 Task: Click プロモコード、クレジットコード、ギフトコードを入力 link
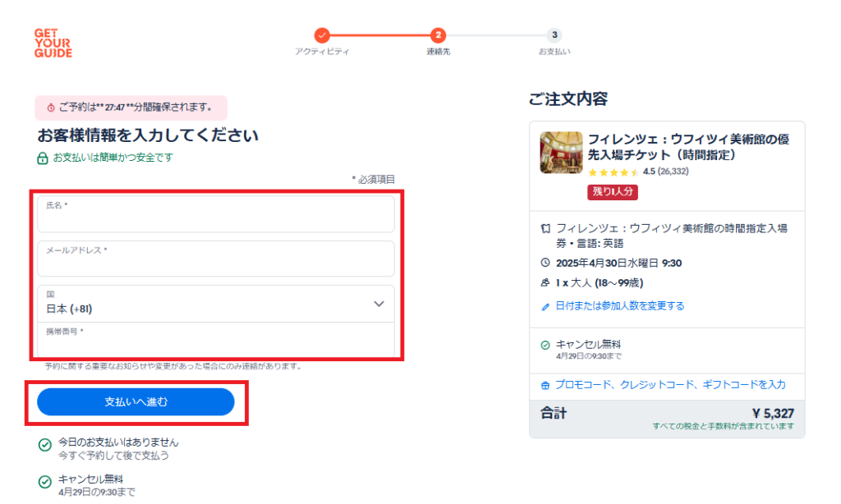(x=670, y=384)
